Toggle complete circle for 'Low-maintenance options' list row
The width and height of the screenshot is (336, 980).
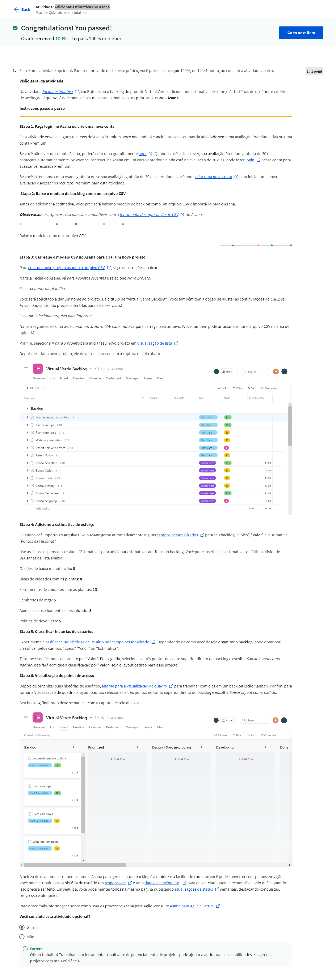[x=32, y=417]
